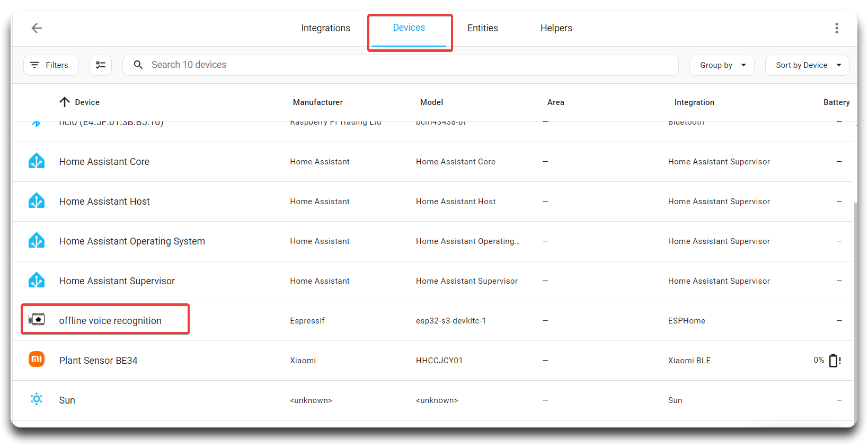Click the ESPHome integration cell
868x446 pixels.
(x=686, y=321)
